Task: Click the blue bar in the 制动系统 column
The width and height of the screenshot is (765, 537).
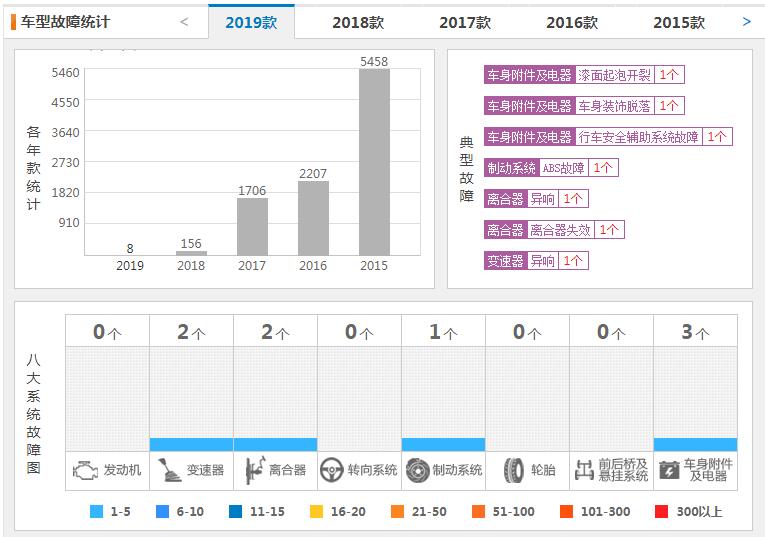Action: [x=443, y=444]
